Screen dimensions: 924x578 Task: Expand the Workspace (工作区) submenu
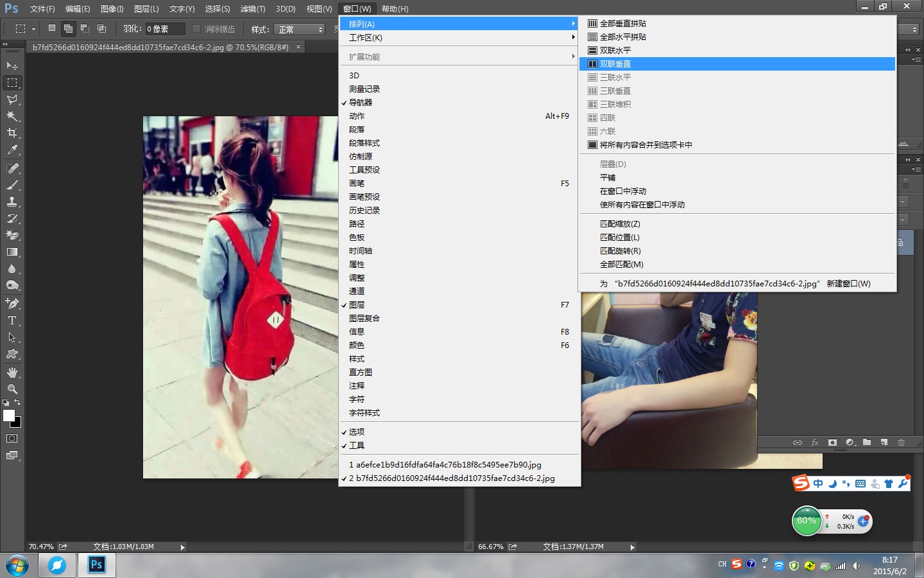pyautogui.click(x=459, y=38)
